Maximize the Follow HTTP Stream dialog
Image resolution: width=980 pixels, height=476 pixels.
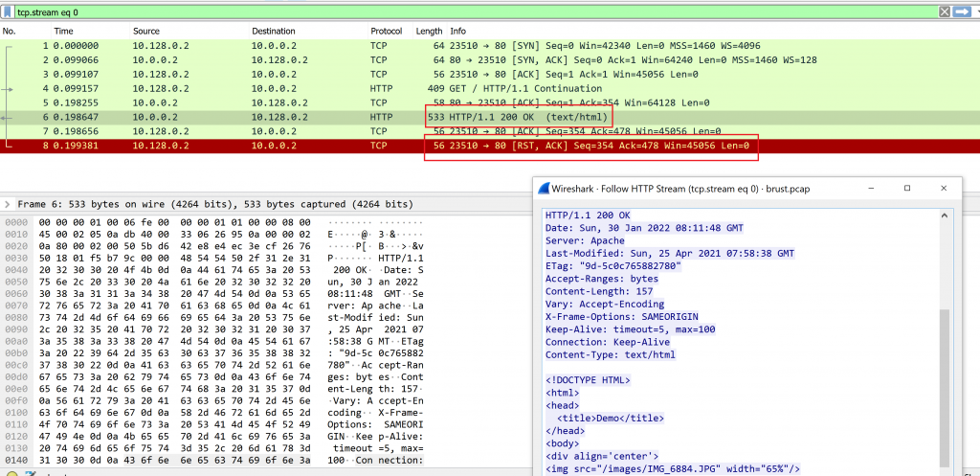[x=907, y=189]
